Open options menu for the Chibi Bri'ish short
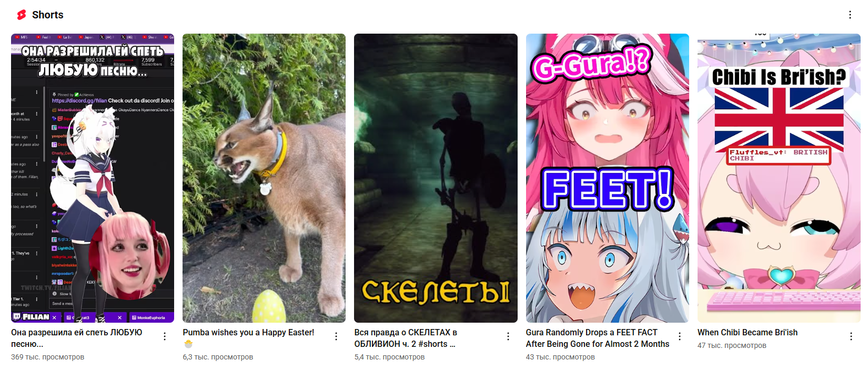This screenshot has width=868, height=370. tap(851, 336)
